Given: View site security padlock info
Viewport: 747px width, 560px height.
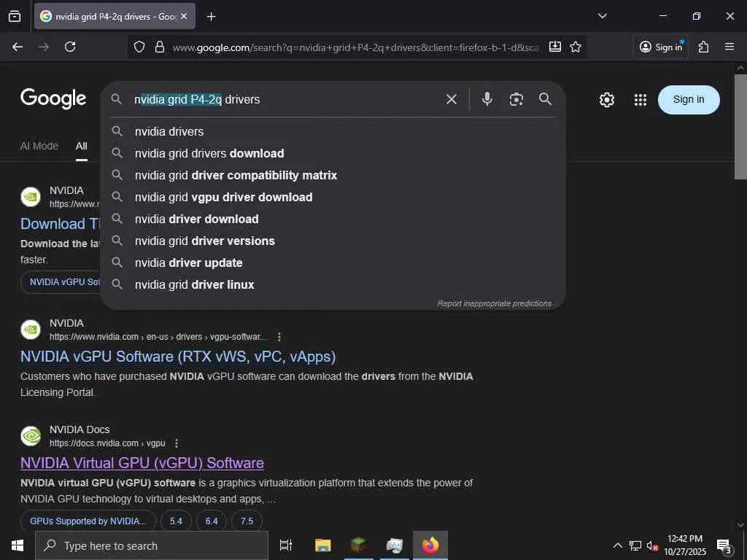Looking at the screenshot, I should 160,47.
